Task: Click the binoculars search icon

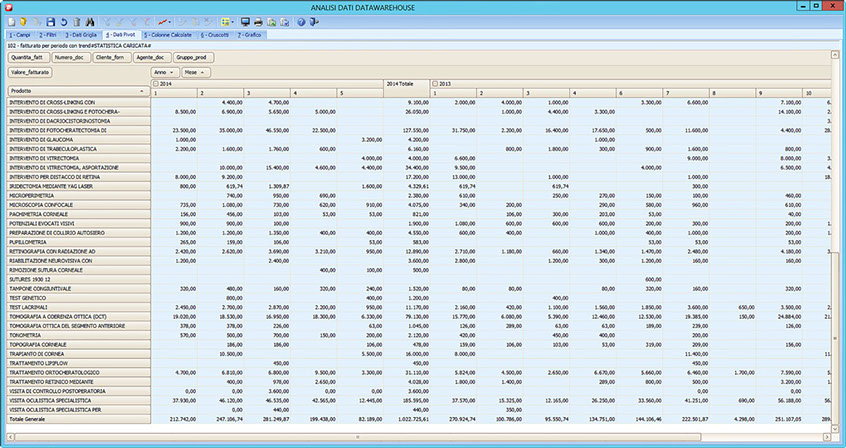Action: pyautogui.click(x=90, y=21)
